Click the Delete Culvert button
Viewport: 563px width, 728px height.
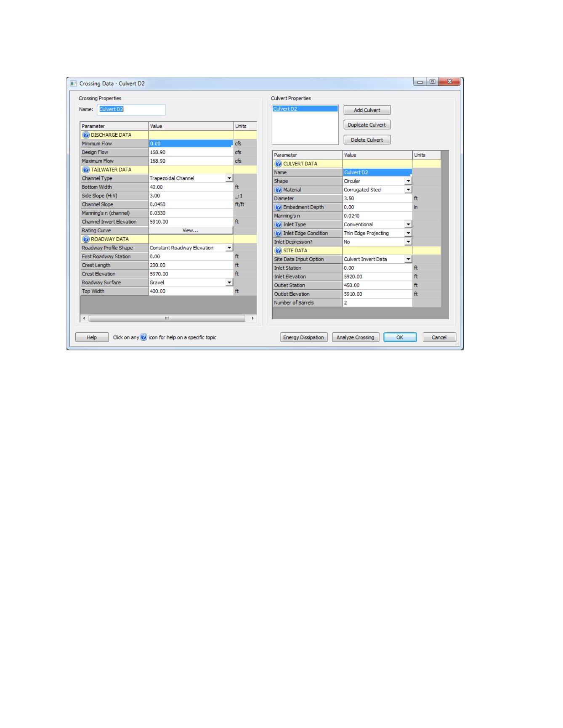click(x=367, y=140)
